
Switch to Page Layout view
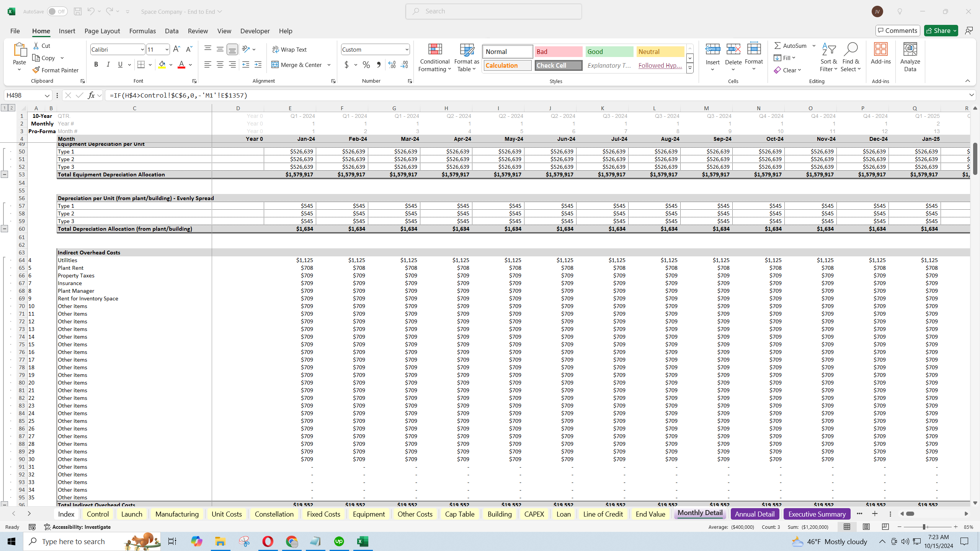coord(866,527)
